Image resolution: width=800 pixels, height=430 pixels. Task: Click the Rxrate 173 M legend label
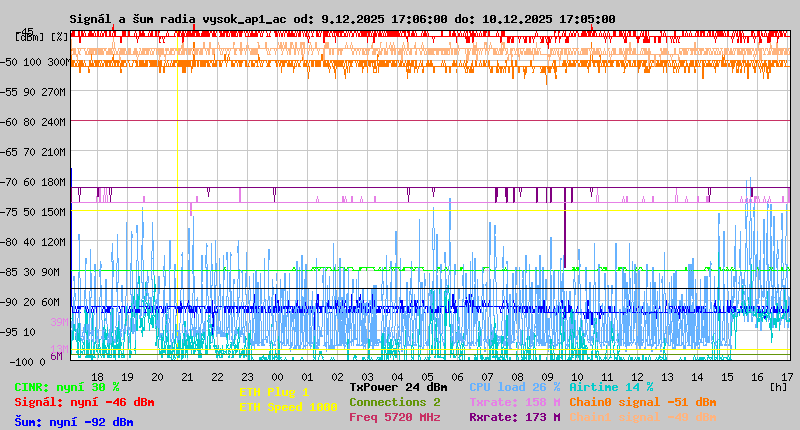pyautogui.click(x=514, y=417)
